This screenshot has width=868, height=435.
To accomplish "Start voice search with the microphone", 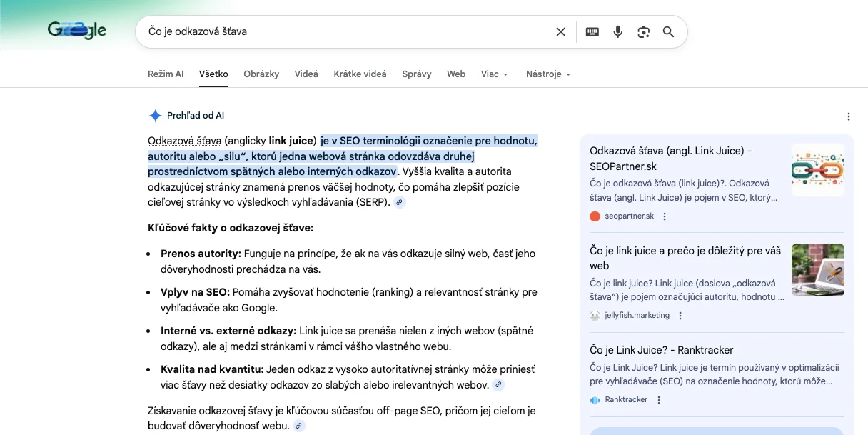I will point(618,32).
